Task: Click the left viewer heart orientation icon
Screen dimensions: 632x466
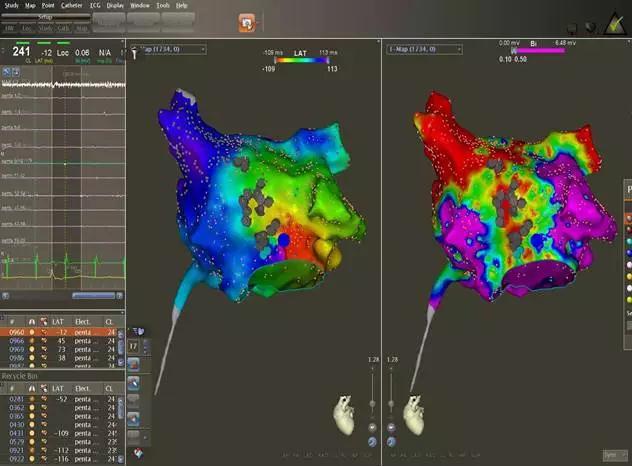Action: point(343,415)
